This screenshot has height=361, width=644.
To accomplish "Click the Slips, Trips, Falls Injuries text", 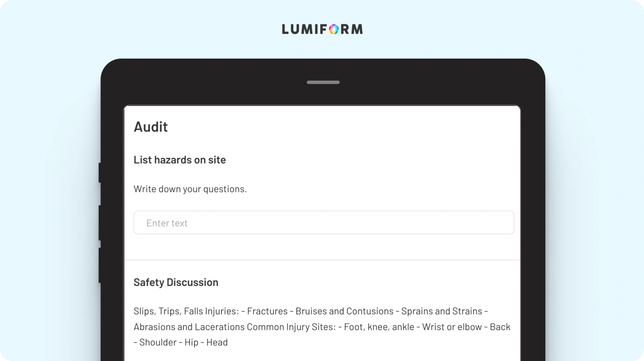I will point(186,311).
